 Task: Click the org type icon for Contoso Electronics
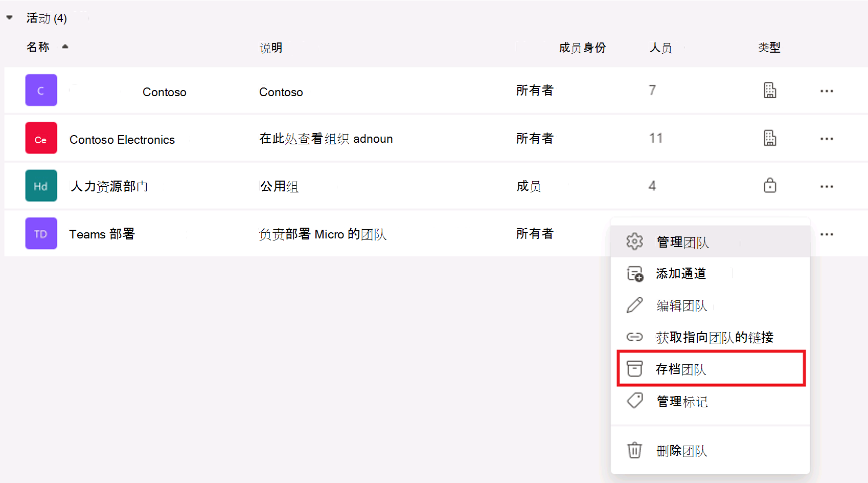click(x=770, y=138)
